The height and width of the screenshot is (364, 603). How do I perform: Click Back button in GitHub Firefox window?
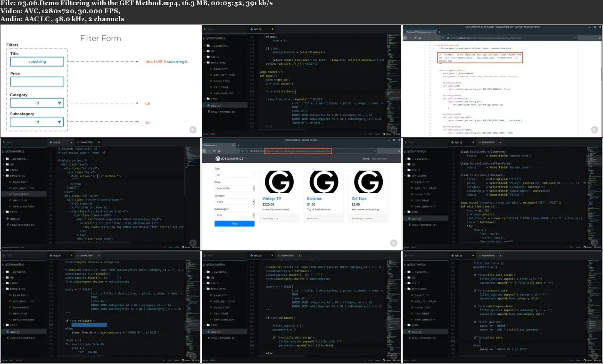[405, 37]
